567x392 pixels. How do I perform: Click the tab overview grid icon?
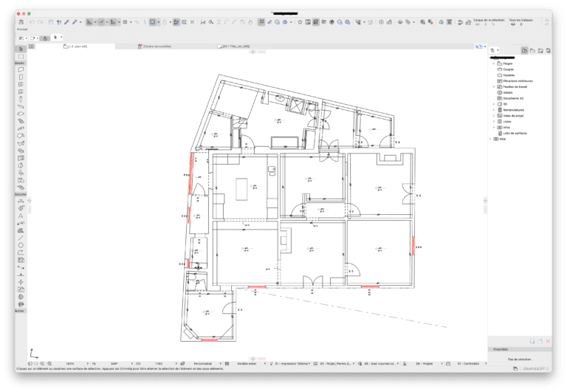pyautogui.click(x=32, y=47)
